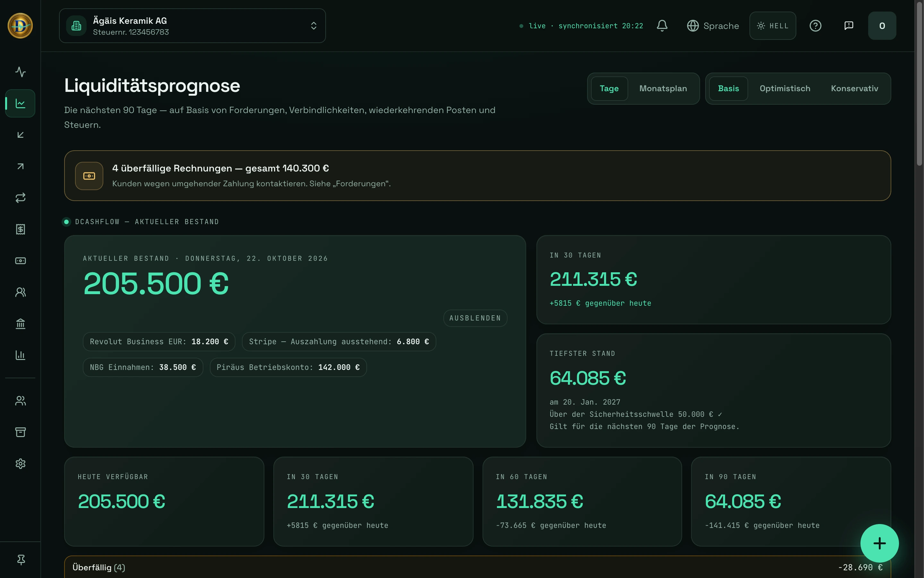Open the Tiefster Stand card
Image resolution: width=924 pixels, height=578 pixels.
(713, 390)
